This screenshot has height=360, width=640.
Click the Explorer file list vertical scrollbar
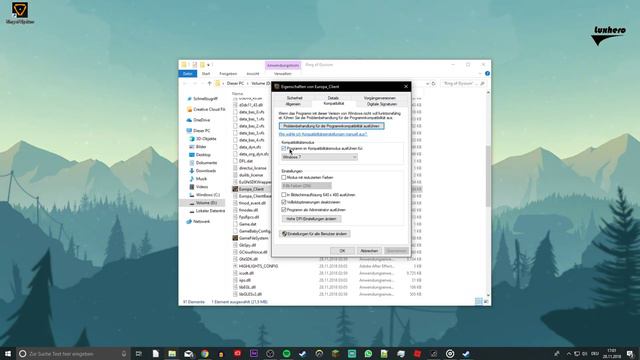488,176
